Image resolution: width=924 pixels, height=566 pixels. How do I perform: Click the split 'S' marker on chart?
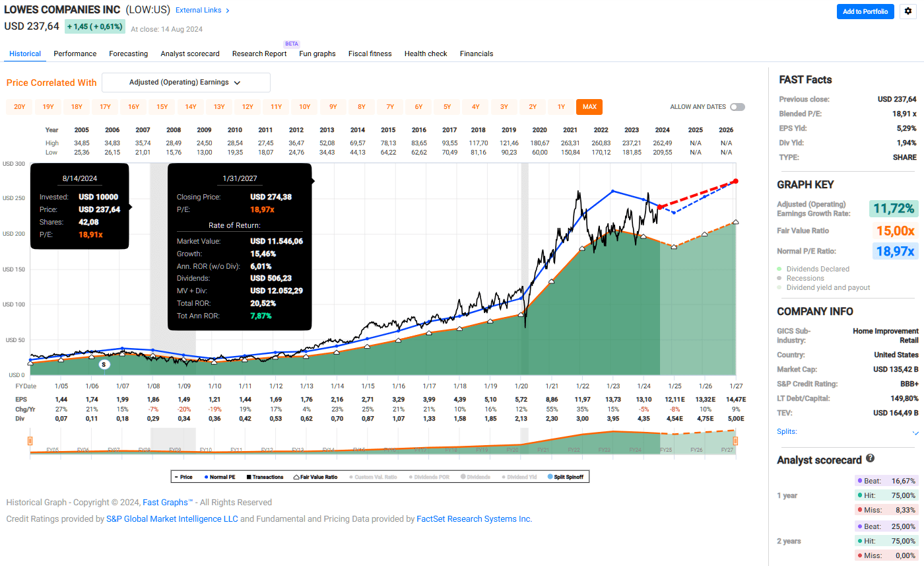pyautogui.click(x=104, y=364)
